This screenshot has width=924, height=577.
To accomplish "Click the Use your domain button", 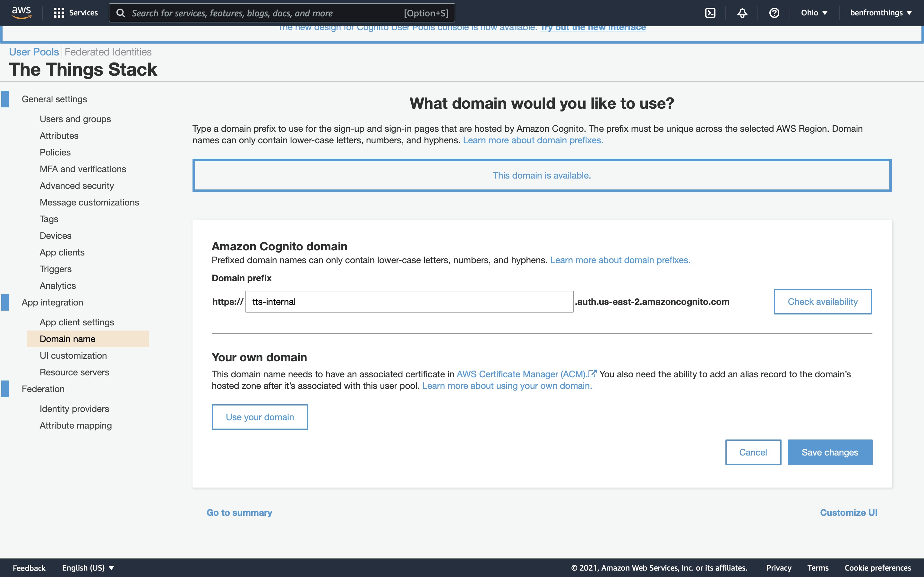I will 260,417.
